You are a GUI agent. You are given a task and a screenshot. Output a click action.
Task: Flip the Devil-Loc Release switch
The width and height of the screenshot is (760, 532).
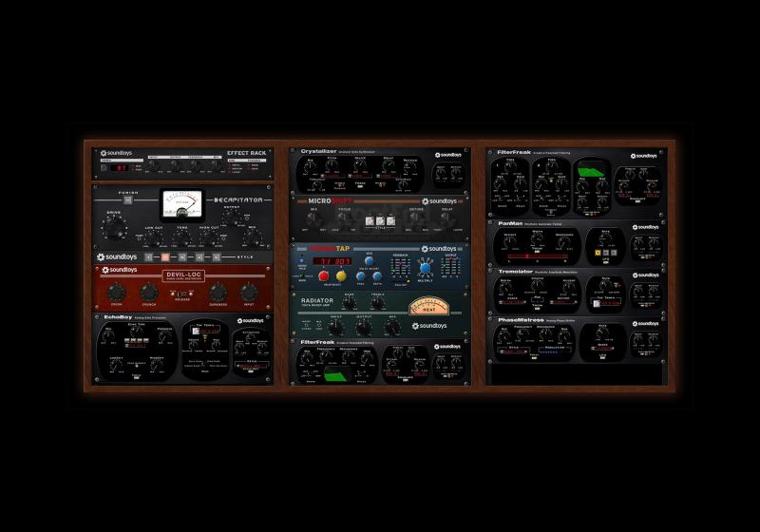(182, 294)
